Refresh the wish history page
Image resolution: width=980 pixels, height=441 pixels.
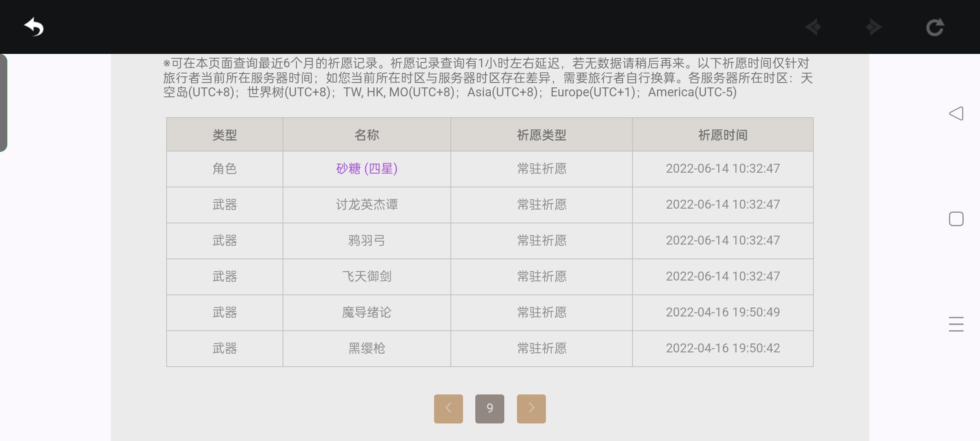click(x=935, y=27)
